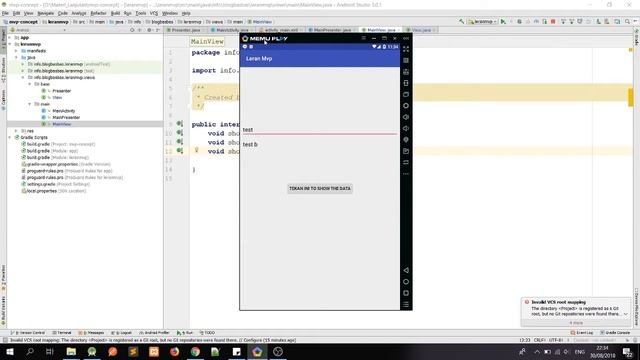Select MainActivity in the project tree
Image resolution: width=640 pixels, height=360 pixels.
64,111
